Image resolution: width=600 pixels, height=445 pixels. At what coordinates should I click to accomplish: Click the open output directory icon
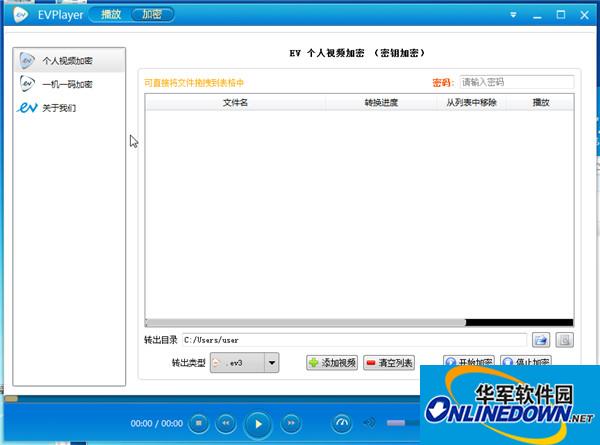564,340
